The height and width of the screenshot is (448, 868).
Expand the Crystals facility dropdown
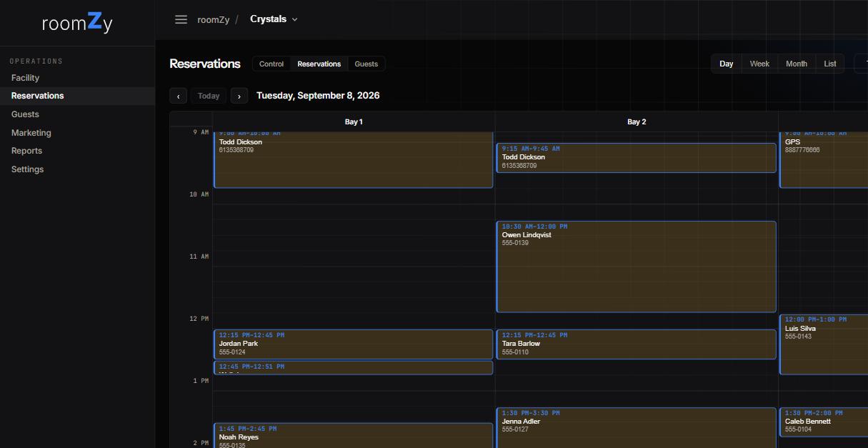pyautogui.click(x=274, y=19)
